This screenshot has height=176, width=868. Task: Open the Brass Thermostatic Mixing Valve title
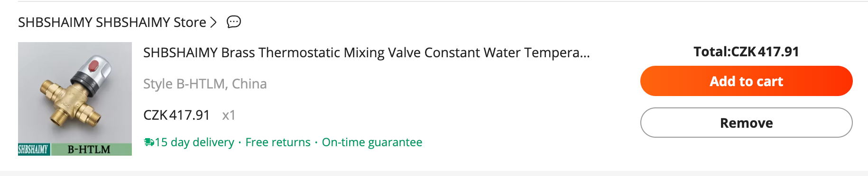[366, 53]
